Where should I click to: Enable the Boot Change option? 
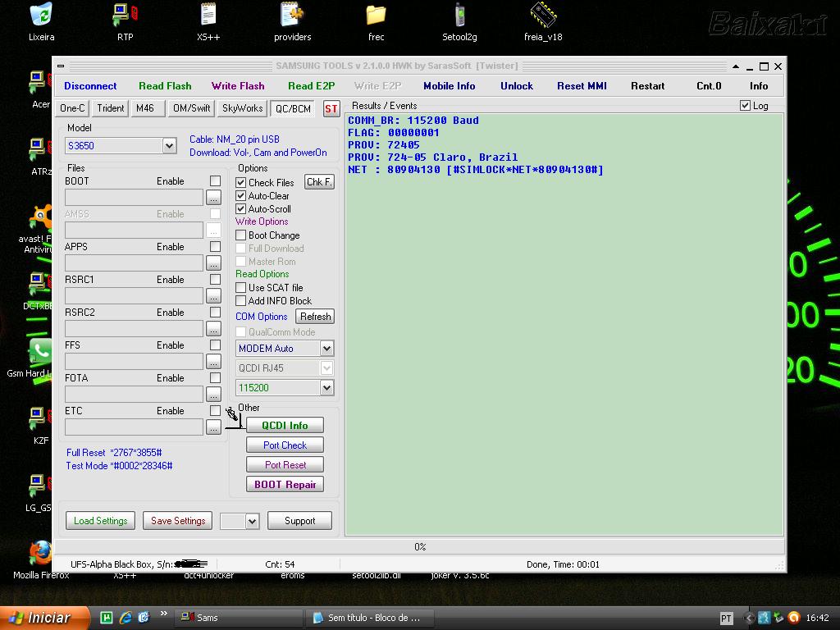(241, 235)
